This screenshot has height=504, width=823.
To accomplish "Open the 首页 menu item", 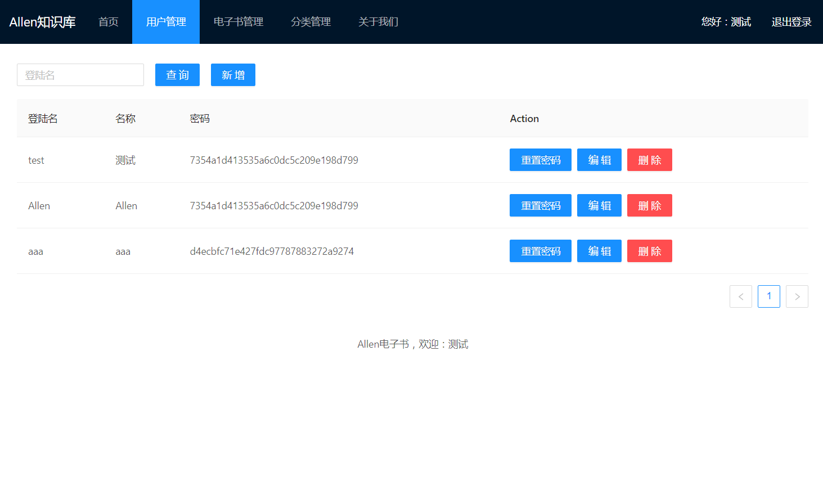I will (x=108, y=22).
